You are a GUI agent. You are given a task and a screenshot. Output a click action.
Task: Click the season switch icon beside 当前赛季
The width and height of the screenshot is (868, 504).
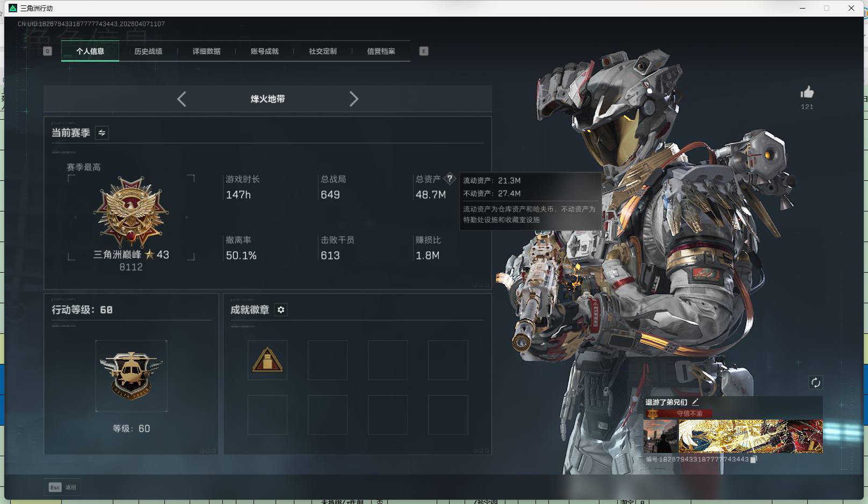click(102, 133)
